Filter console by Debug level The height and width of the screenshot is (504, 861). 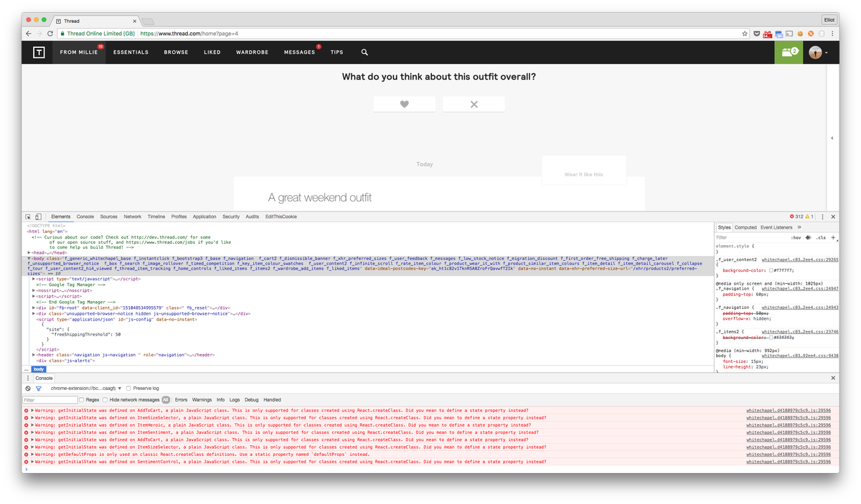251,399
